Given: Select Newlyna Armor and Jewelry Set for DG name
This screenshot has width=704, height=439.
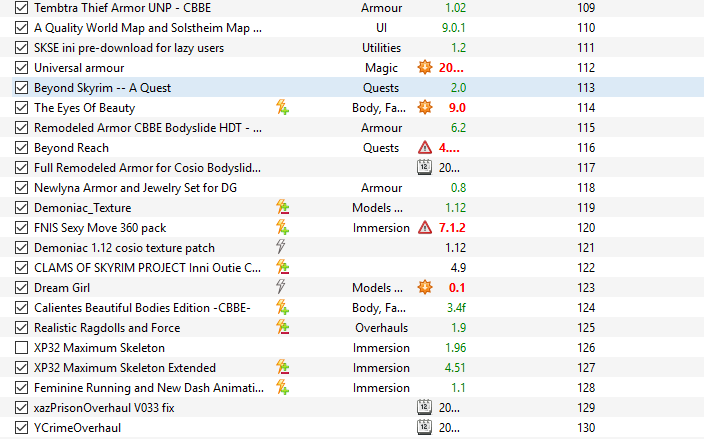Looking at the screenshot, I should (x=136, y=188).
